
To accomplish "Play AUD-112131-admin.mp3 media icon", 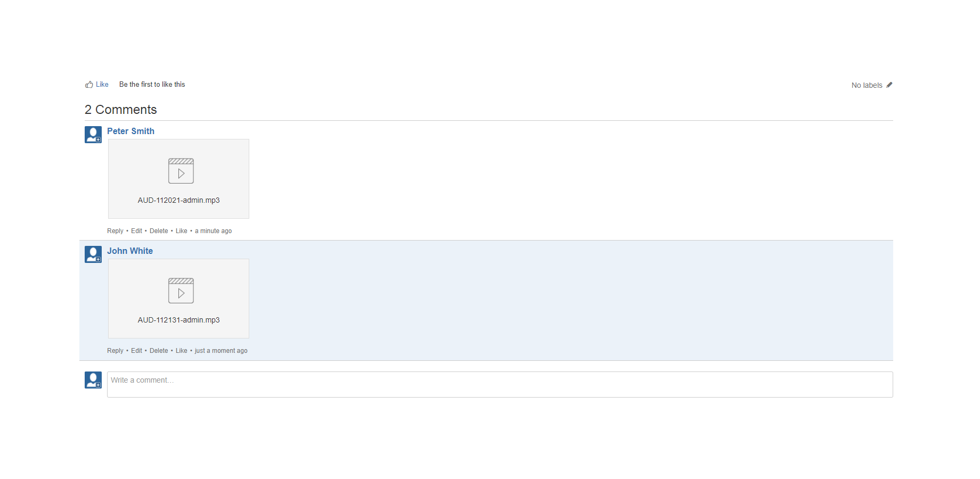I will [181, 291].
